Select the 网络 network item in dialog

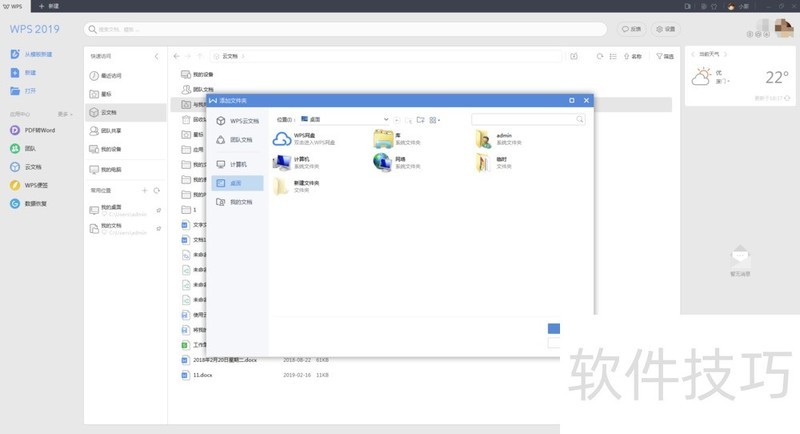point(396,163)
